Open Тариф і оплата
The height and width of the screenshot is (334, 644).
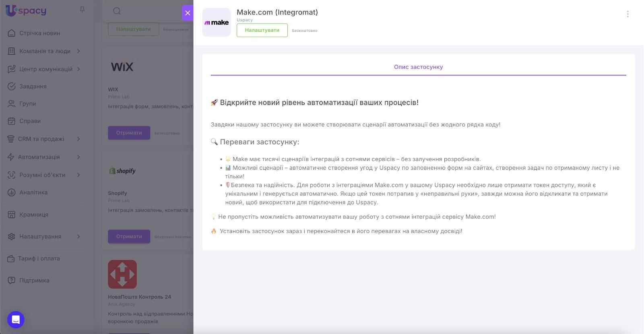point(39,258)
